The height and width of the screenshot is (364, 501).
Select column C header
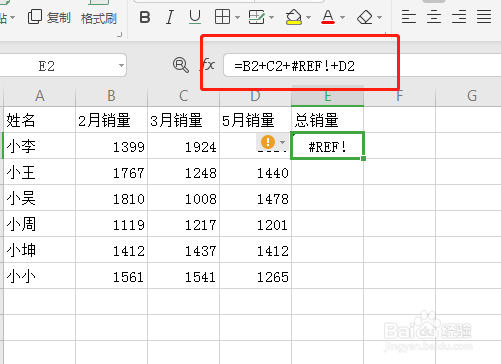(x=184, y=96)
